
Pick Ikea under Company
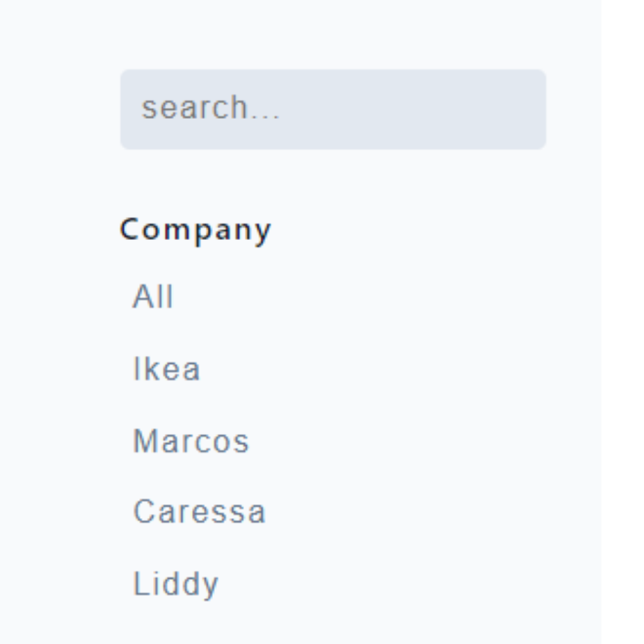166,369
